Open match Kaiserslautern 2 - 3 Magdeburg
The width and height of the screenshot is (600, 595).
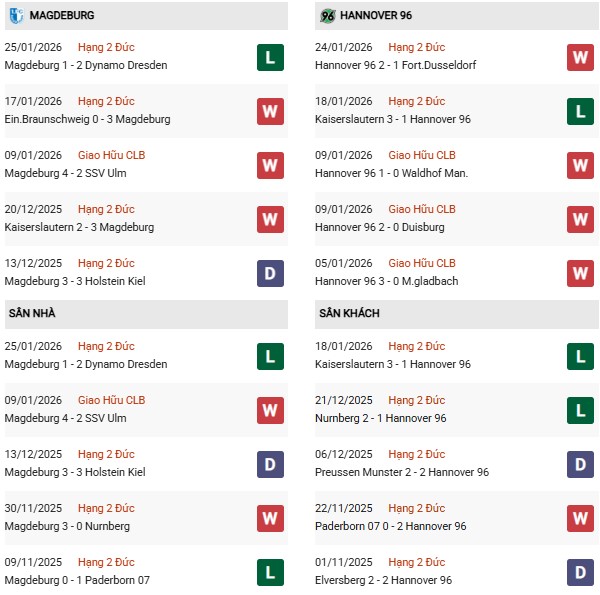[79, 227]
